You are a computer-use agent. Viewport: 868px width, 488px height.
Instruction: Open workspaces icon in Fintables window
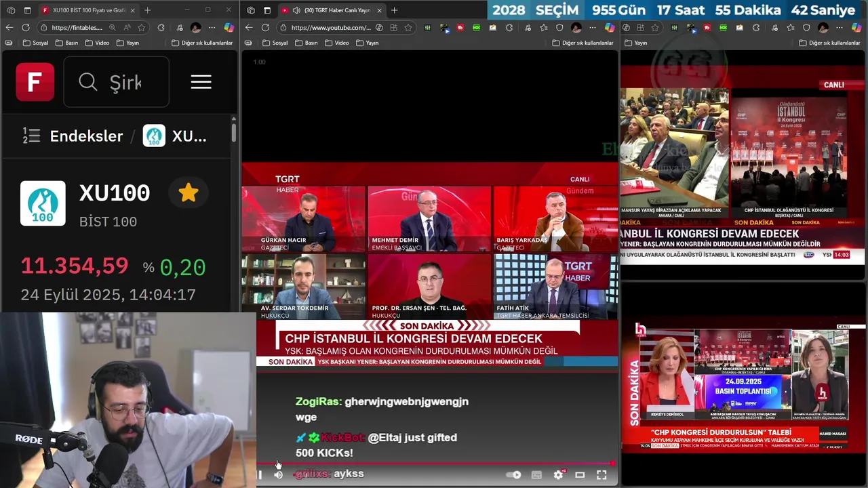(x=11, y=10)
